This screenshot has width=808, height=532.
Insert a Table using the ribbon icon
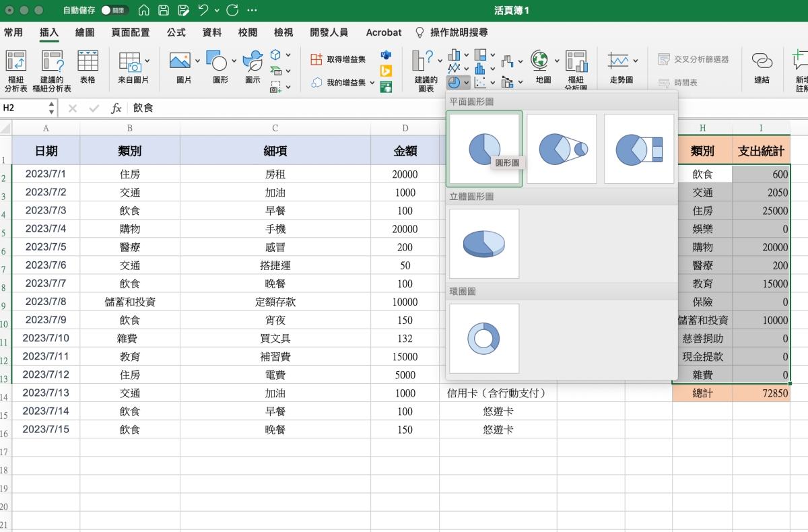tap(88, 69)
